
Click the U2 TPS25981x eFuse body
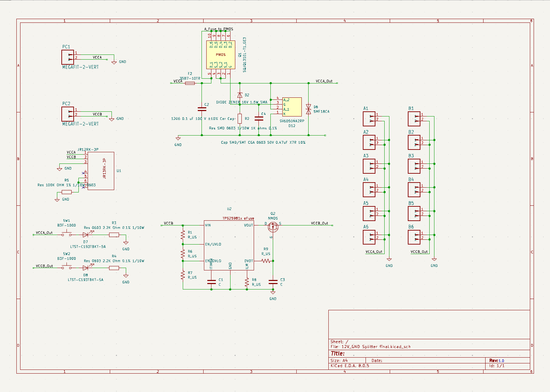(229, 245)
